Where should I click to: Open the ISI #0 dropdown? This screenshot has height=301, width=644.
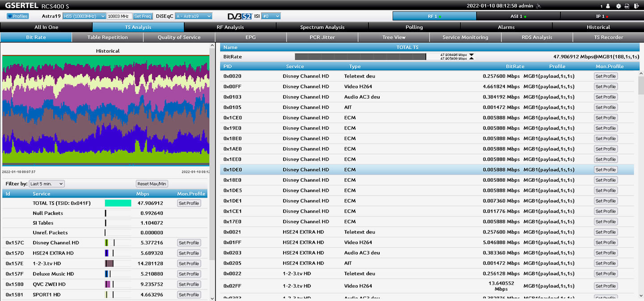[x=271, y=16]
